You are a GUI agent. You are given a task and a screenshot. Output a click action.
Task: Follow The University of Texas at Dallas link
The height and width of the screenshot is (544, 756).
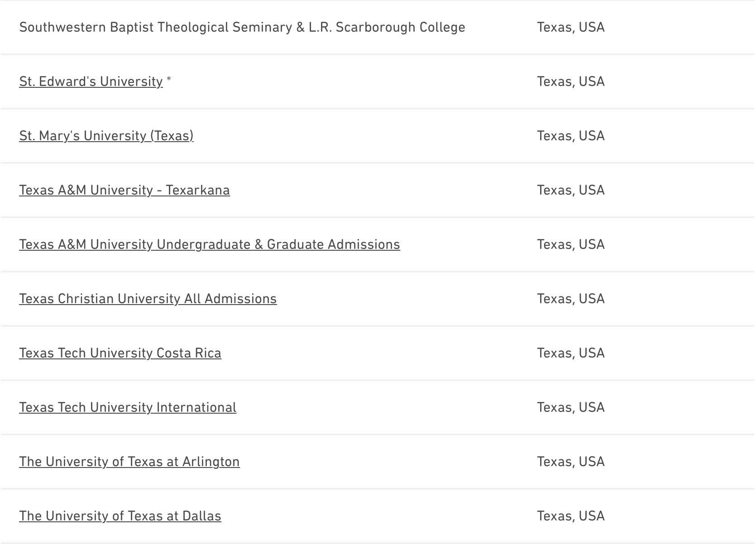pyautogui.click(x=120, y=516)
